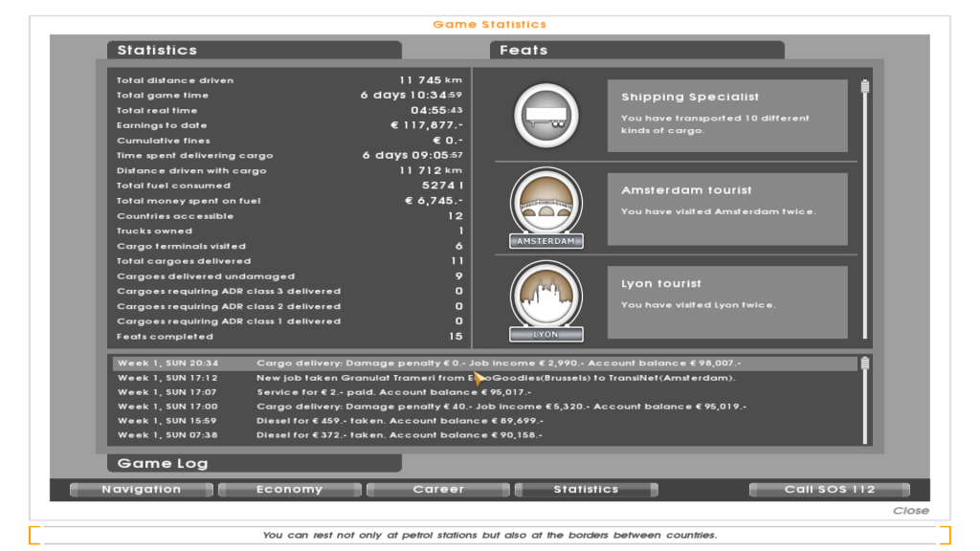Switch to the Economy tab

coord(289,490)
